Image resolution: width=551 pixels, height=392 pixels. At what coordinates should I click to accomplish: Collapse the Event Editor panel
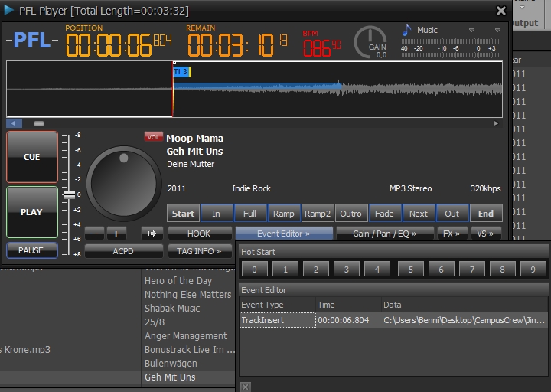pyautogui.click(x=284, y=234)
